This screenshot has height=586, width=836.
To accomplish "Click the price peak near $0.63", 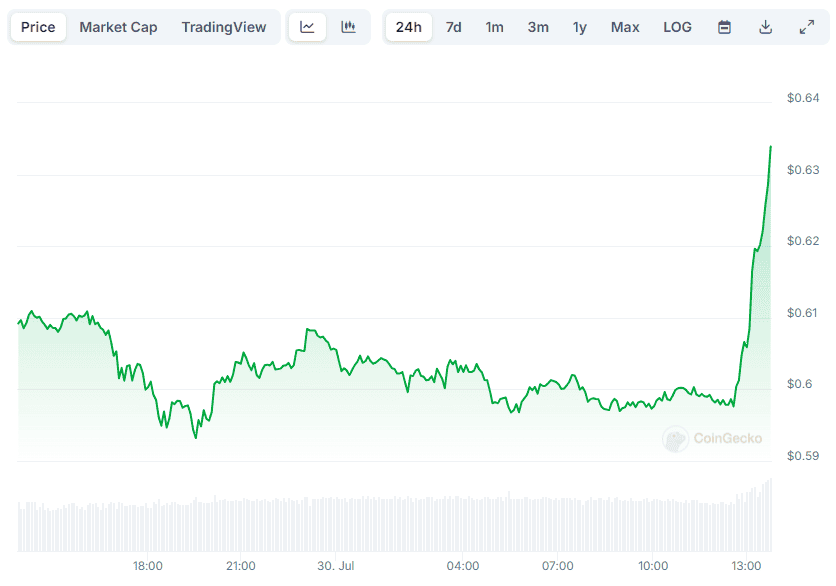I will pos(770,147).
